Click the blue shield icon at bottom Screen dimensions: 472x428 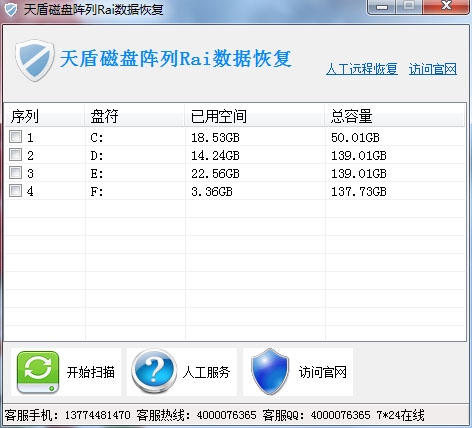click(269, 372)
